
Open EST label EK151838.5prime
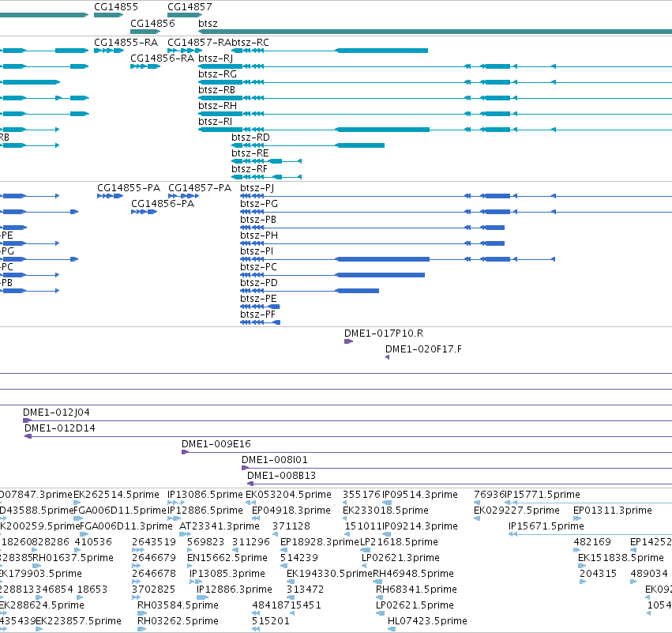[621, 559]
